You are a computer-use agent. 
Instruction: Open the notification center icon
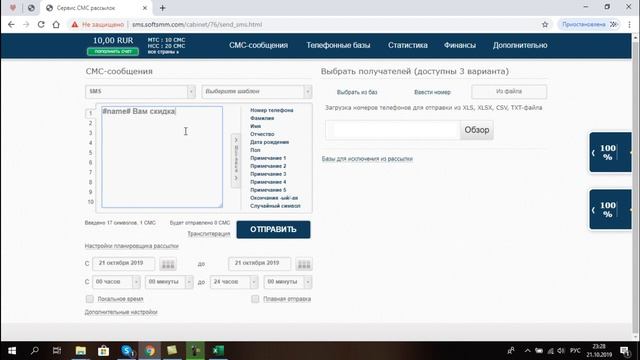pyautogui.click(x=625, y=351)
